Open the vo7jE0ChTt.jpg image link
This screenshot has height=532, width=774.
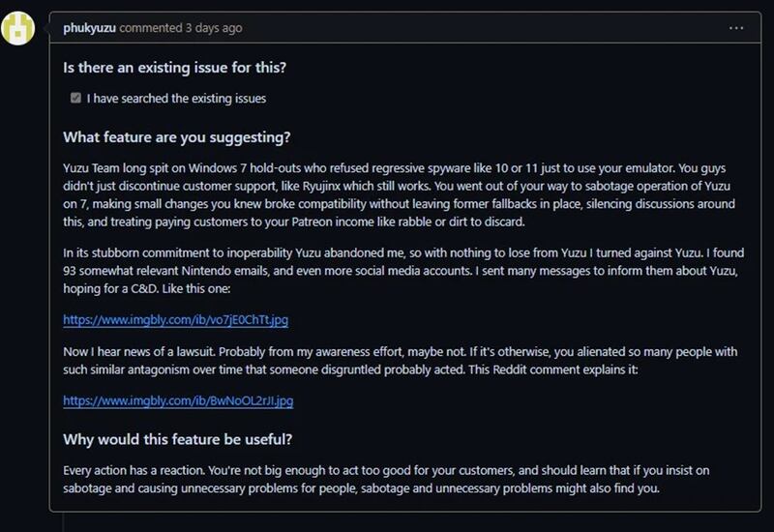[175, 319]
